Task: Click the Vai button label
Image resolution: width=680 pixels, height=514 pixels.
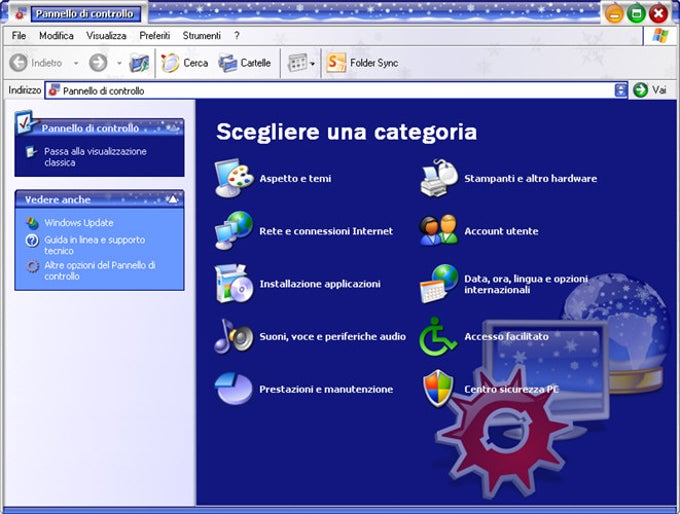Action: [x=659, y=90]
